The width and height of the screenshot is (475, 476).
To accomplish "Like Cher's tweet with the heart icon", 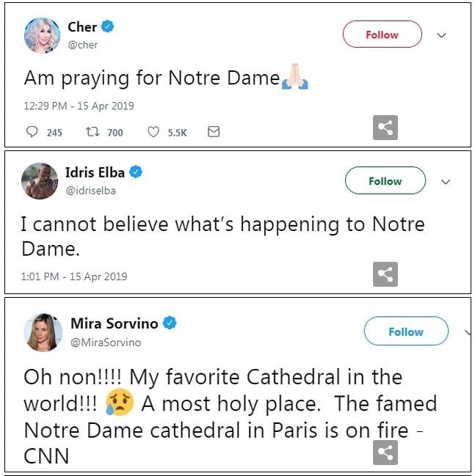I will [153, 132].
